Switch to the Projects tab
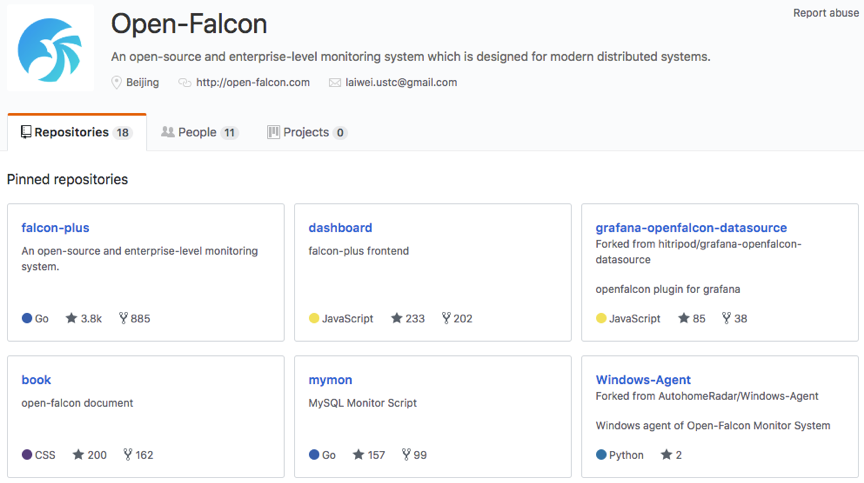 coord(307,132)
